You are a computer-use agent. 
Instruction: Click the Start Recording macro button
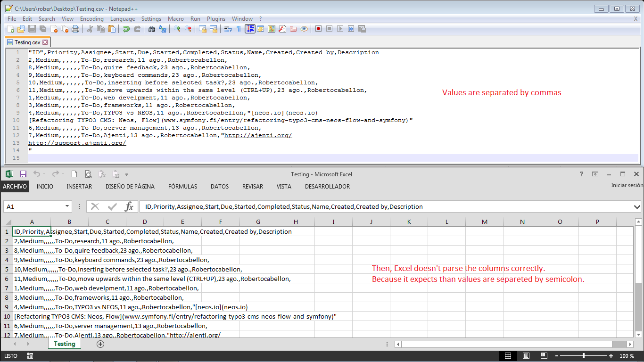click(319, 29)
